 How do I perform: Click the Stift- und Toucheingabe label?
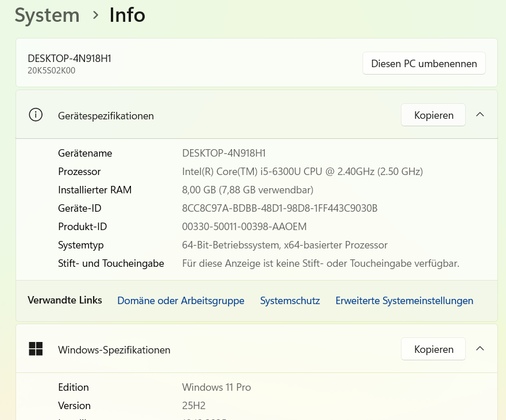[111, 264]
